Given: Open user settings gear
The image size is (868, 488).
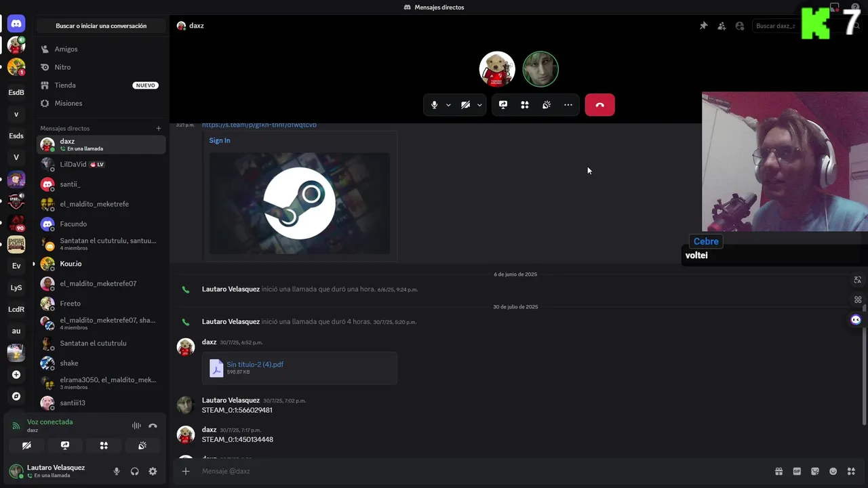Looking at the screenshot, I should click(x=153, y=471).
